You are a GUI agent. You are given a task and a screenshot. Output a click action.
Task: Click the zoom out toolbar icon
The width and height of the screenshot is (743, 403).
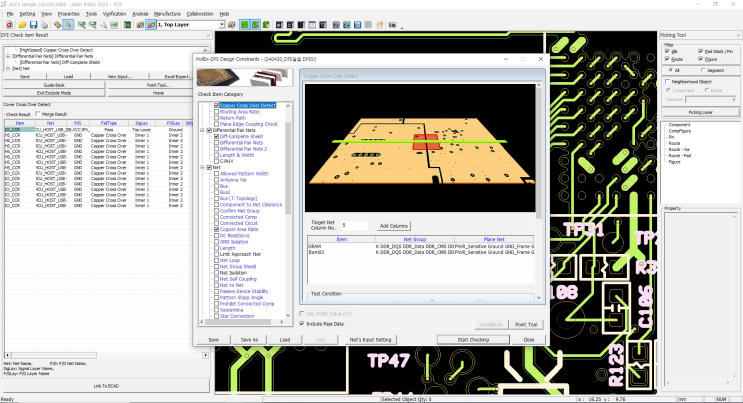coord(92,25)
